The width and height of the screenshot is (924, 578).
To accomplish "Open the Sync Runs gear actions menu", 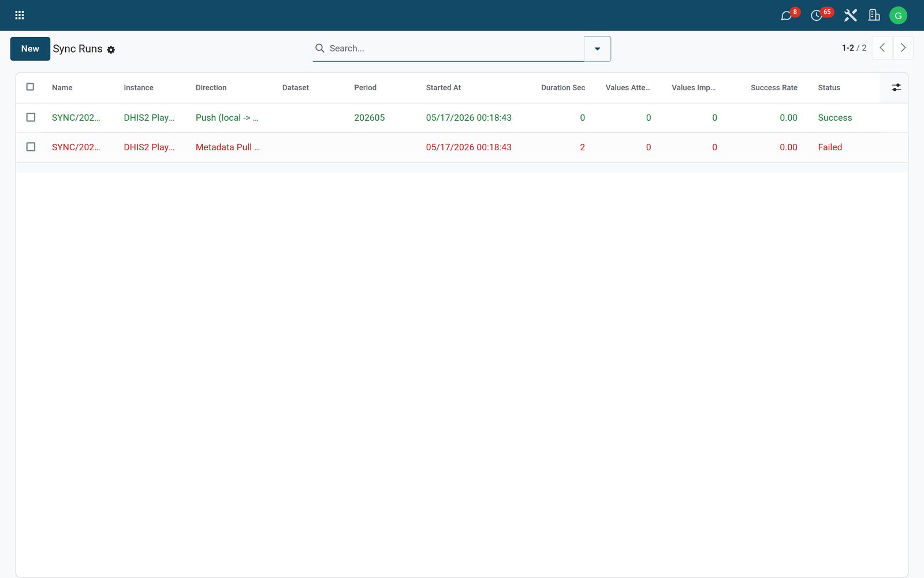I will point(111,50).
